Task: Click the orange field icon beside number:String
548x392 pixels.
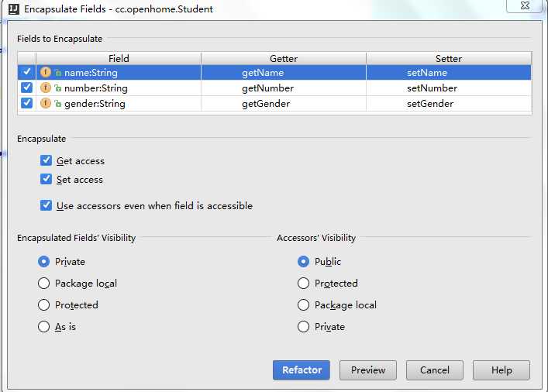Action: (46, 88)
